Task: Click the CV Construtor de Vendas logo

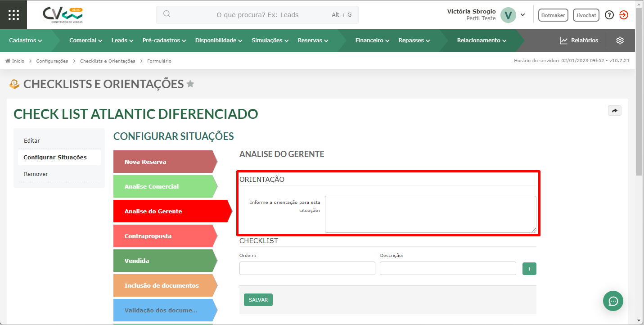Action: (63, 15)
